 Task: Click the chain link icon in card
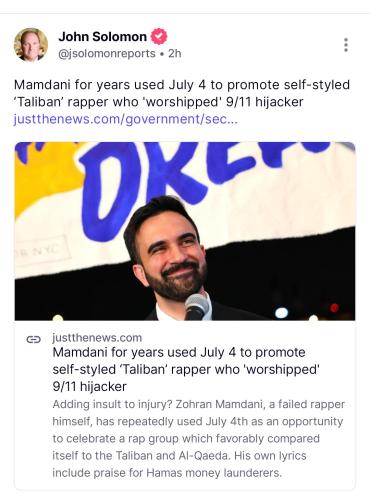pyautogui.click(x=33, y=339)
